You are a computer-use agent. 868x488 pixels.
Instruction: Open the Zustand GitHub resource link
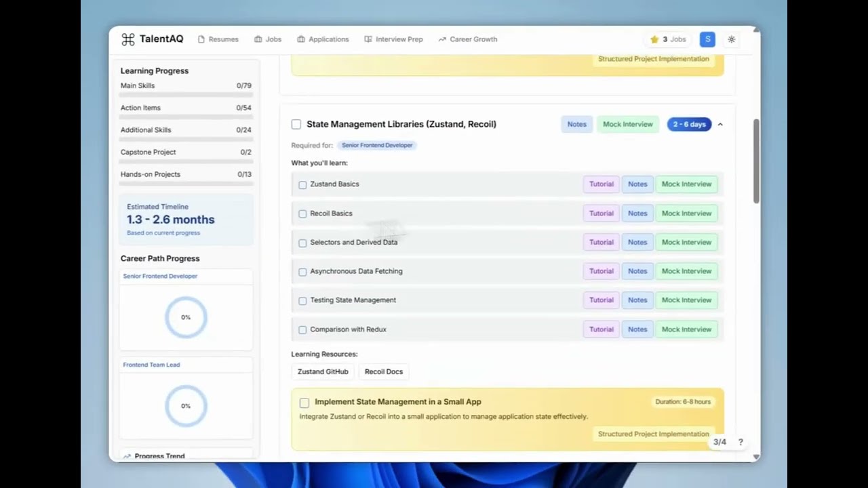(323, 371)
